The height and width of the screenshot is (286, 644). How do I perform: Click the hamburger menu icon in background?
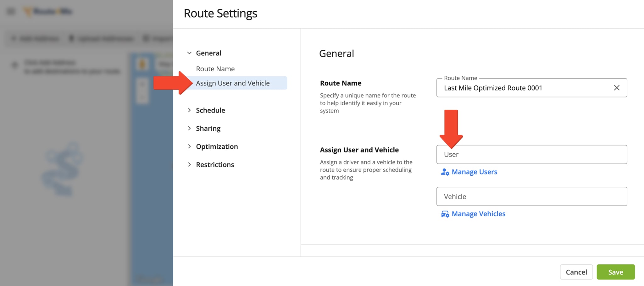[x=11, y=12]
